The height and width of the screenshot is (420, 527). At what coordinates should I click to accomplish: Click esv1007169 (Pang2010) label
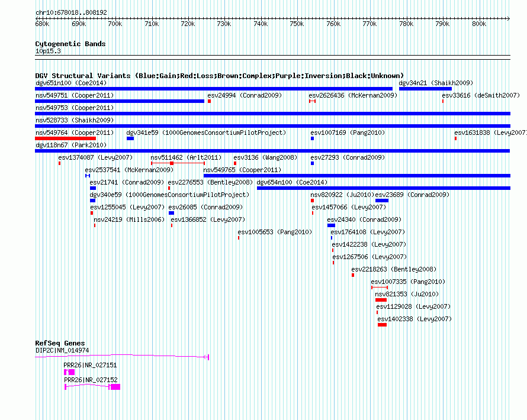(x=348, y=133)
